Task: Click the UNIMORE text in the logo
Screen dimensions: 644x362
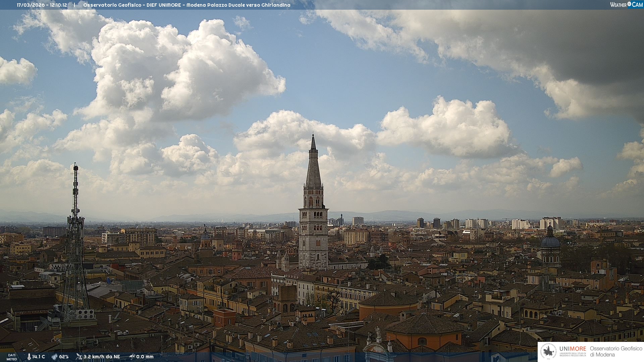Action: point(573,349)
